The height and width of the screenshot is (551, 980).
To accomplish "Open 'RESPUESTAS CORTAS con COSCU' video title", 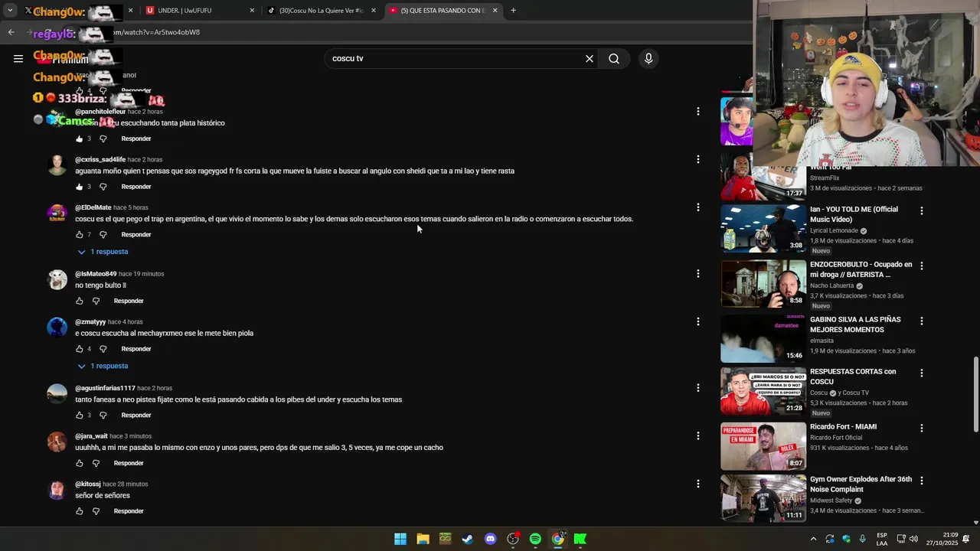I will (x=853, y=377).
